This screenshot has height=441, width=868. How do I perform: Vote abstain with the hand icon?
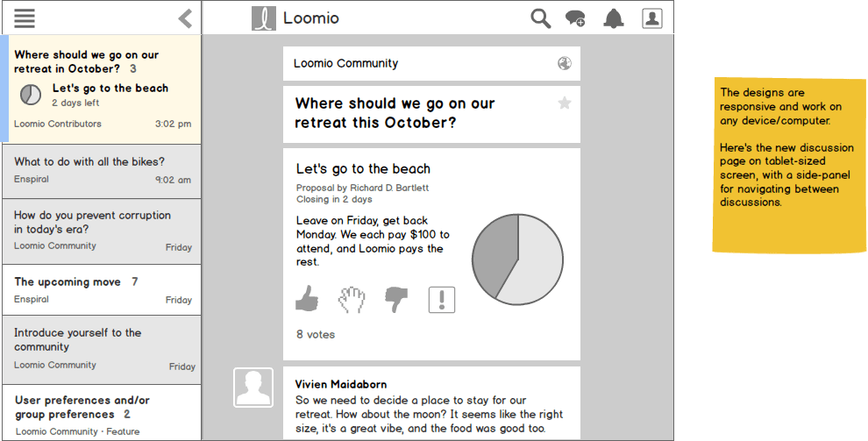[352, 300]
